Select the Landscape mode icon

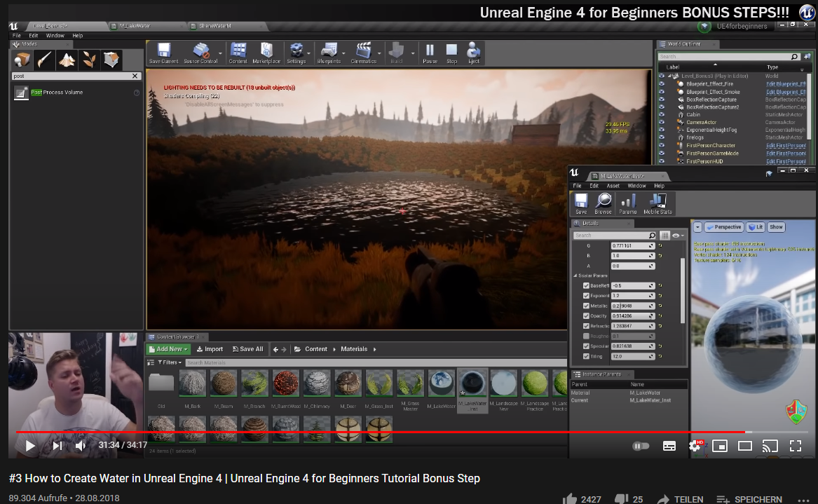(67, 60)
